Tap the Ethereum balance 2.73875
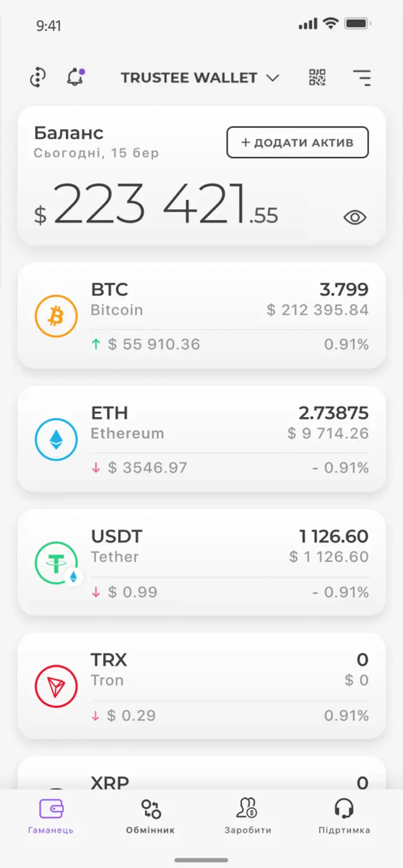The height and width of the screenshot is (868, 403). pos(334,413)
